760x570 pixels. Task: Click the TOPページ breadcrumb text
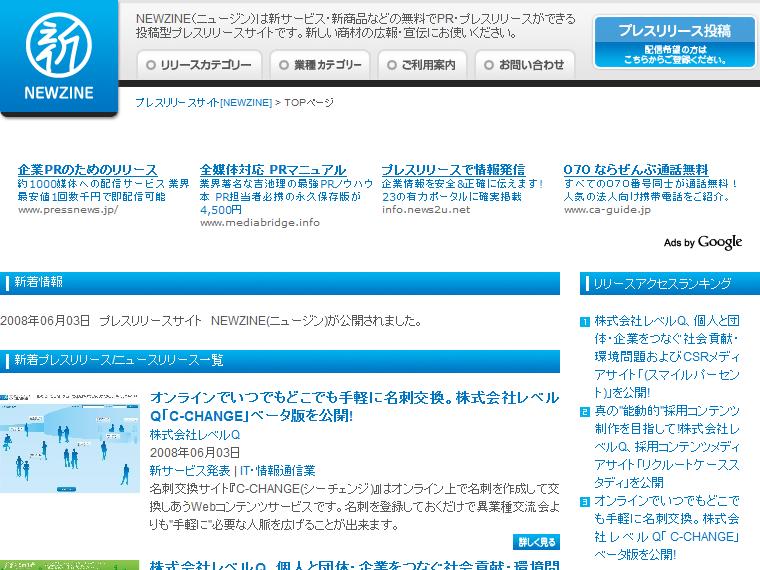point(309,102)
